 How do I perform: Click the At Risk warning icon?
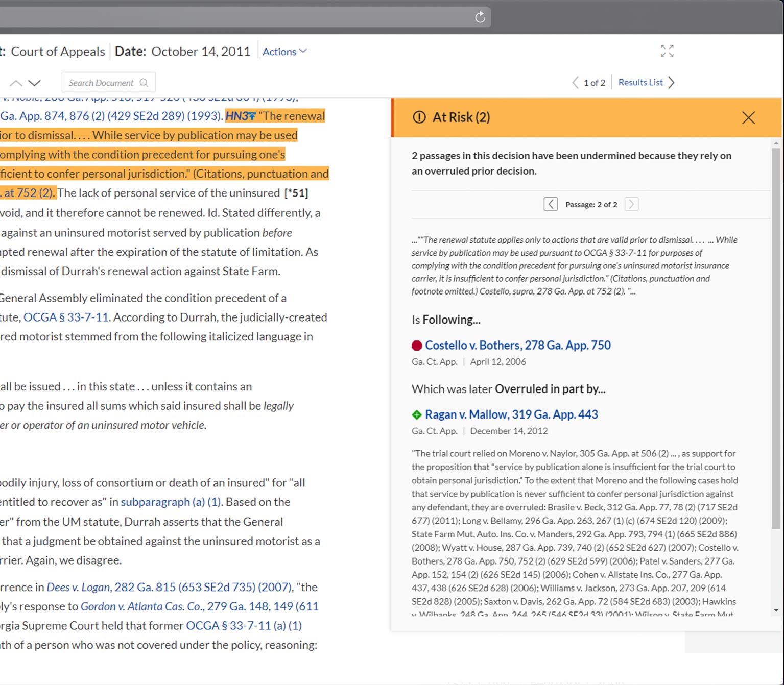point(419,117)
